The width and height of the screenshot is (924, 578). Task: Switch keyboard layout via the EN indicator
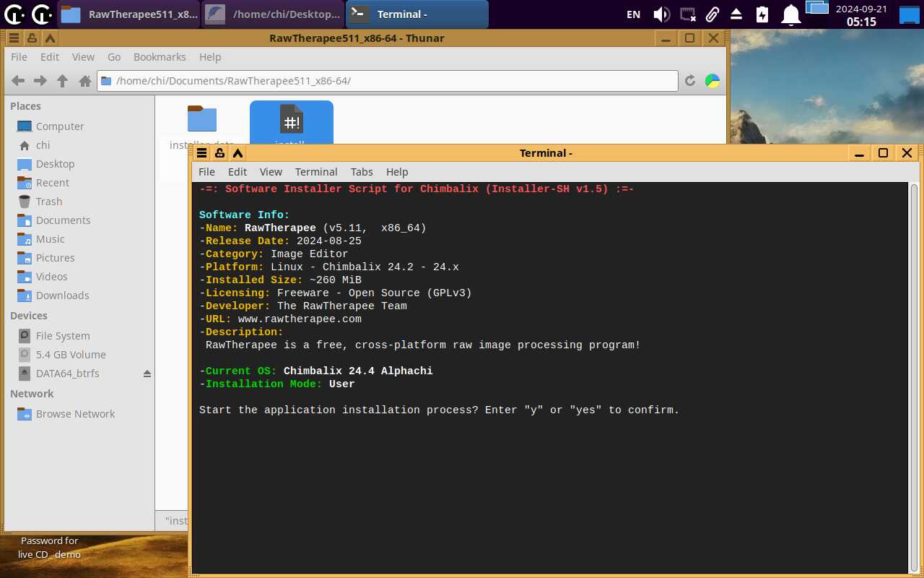tap(633, 14)
